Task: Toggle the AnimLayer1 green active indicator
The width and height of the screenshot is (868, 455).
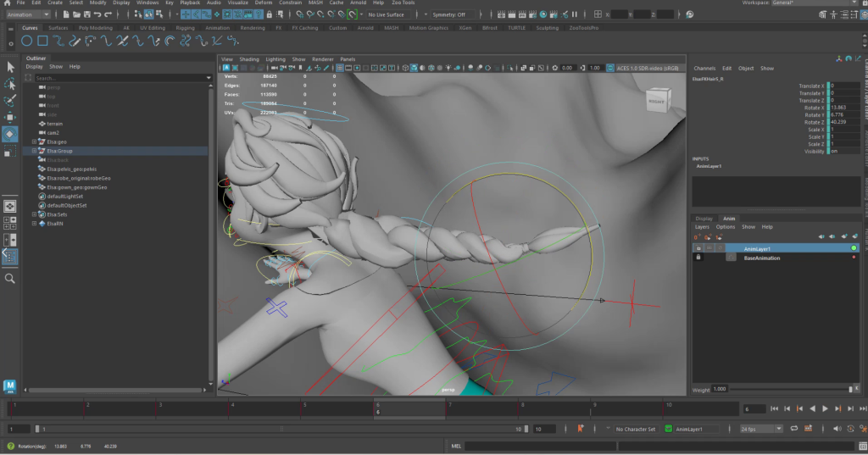Action: [x=854, y=248]
